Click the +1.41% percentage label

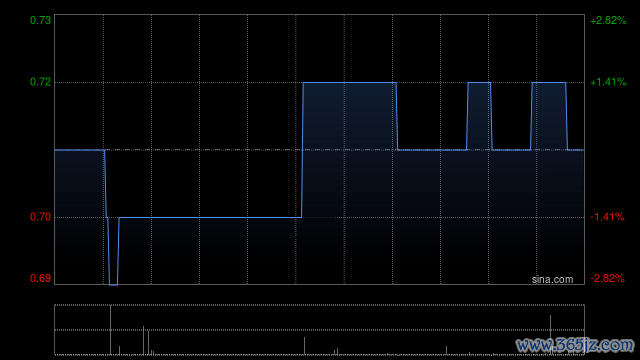[608, 82]
